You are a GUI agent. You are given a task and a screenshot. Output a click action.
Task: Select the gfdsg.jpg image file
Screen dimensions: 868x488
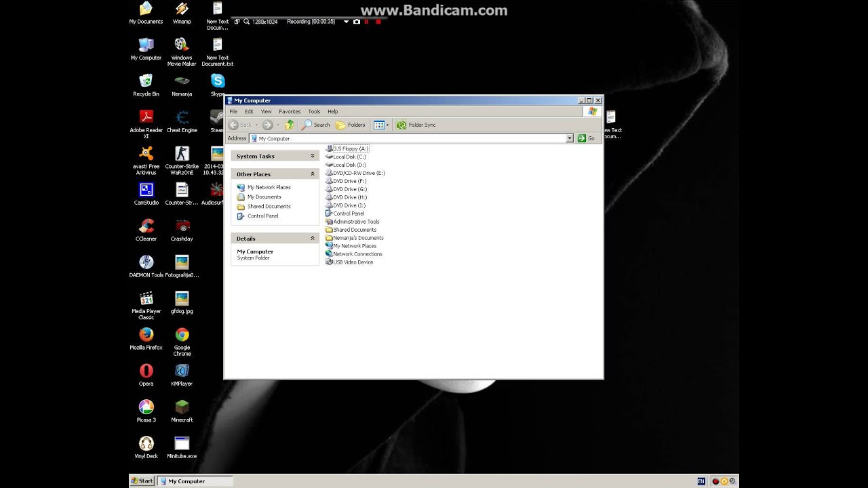point(182,303)
